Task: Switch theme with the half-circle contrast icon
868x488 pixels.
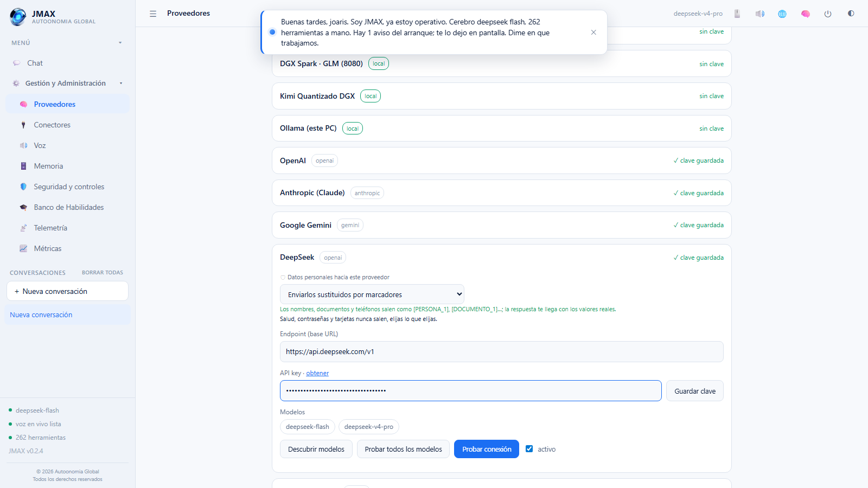Action: click(851, 14)
